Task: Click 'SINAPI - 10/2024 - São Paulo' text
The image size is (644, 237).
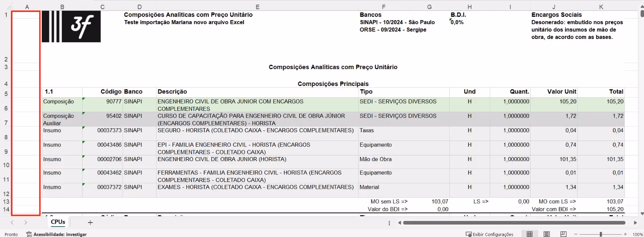Action: click(x=397, y=22)
